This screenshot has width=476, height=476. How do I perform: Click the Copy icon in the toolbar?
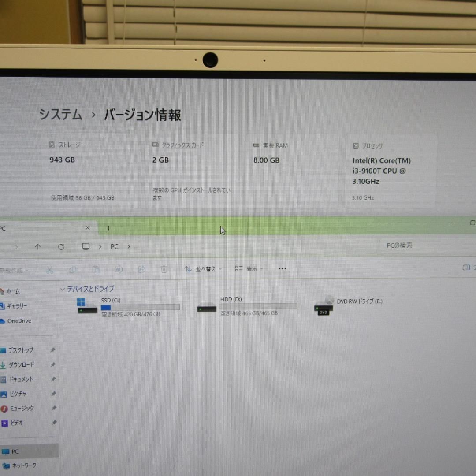click(73, 269)
